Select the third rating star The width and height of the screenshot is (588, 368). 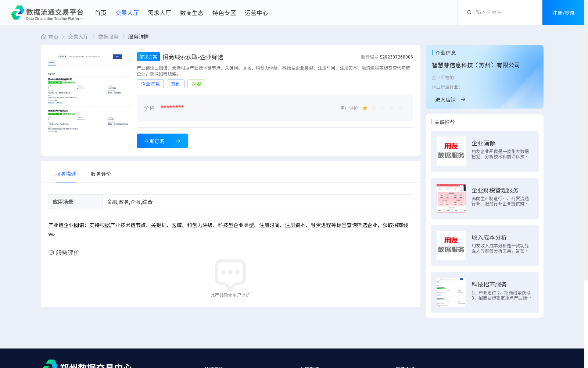click(383, 108)
